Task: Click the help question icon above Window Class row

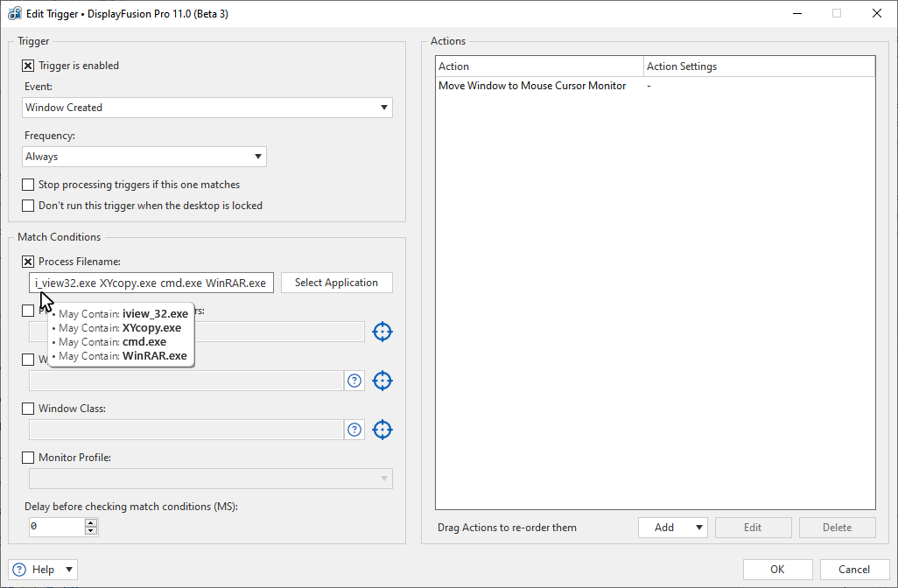Action: 354,381
